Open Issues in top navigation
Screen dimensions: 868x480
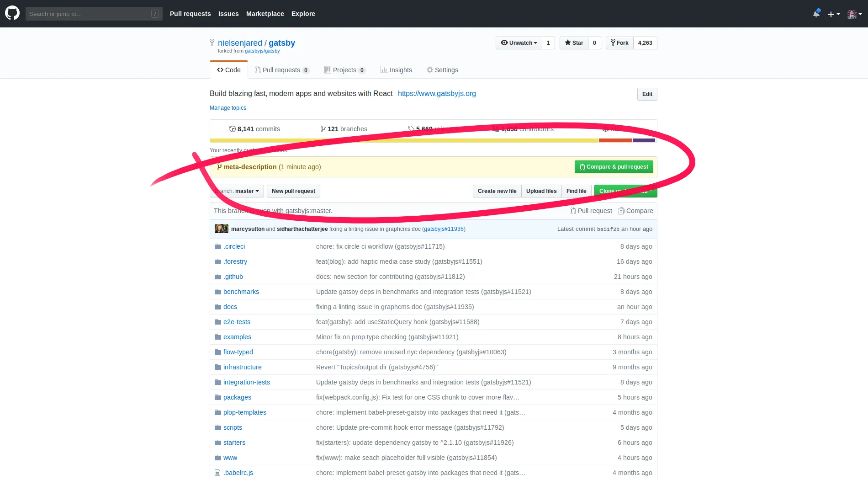pyautogui.click(x=228, y=14)
